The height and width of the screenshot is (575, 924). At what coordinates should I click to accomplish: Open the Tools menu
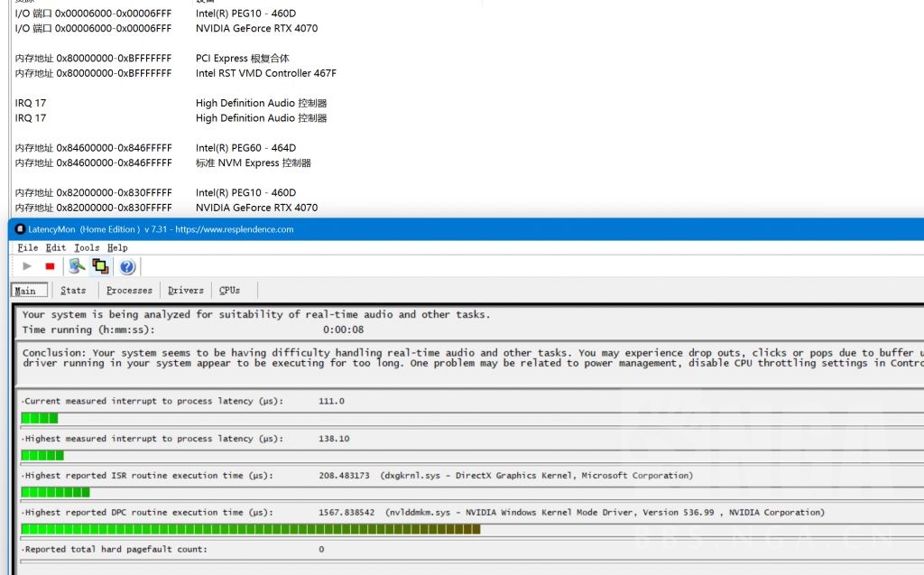pos(87,247)
